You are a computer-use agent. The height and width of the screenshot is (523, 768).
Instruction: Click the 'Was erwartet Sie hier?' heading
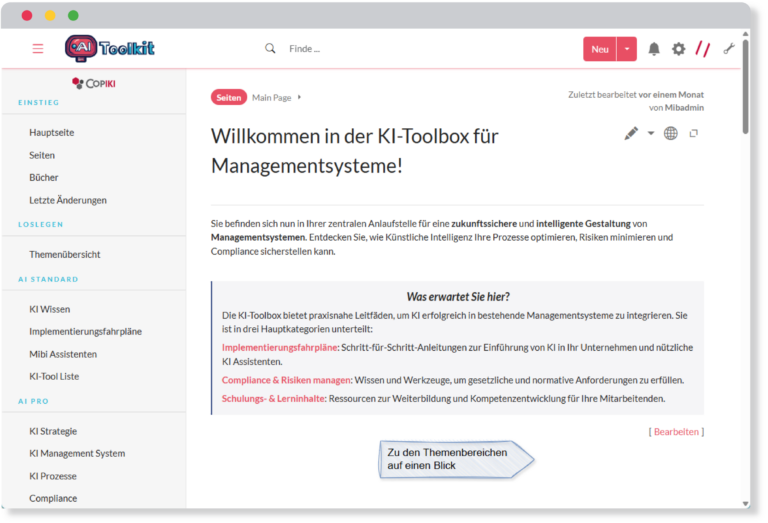click(x=458, y=297)
